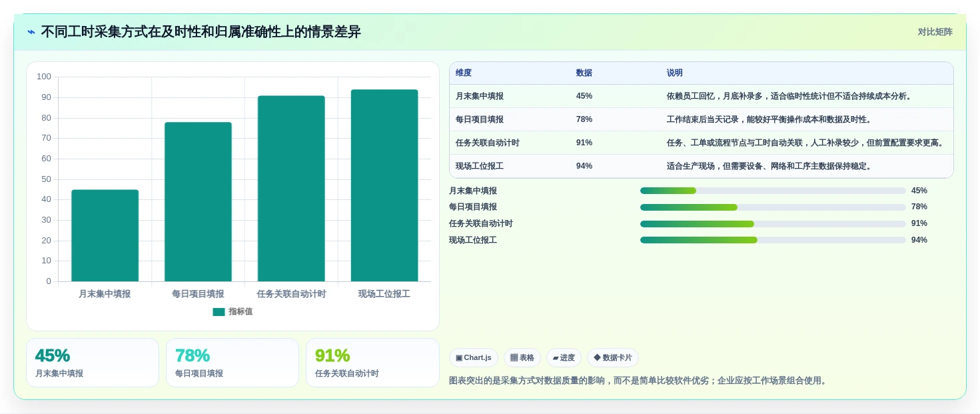Click the 现场工位报工 bar in the chart
Viewport: 980px width, 414px height.
(x=384, y=185)
